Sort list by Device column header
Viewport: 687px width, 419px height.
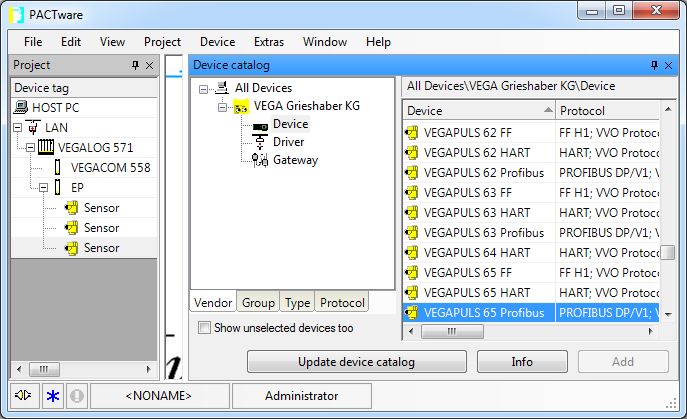coord(478,110)
